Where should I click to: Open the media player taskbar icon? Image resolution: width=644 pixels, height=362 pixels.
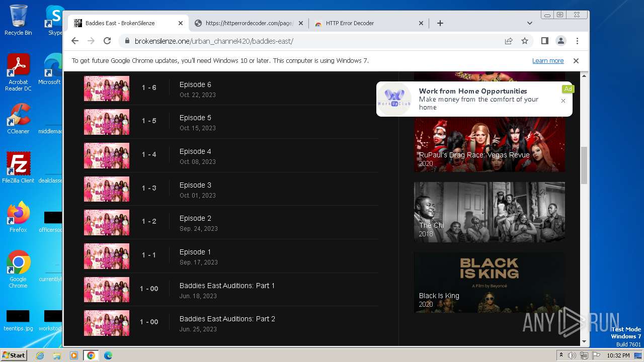pos(74,355)
